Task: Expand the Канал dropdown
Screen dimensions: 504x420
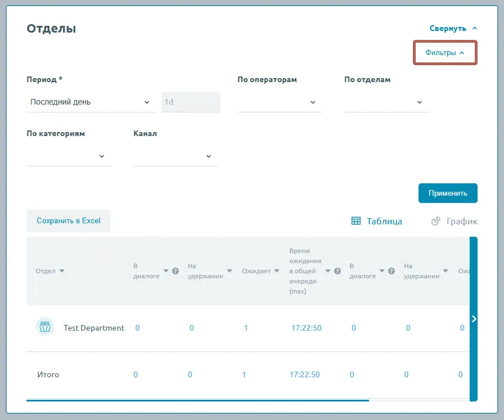Action: 175,156
